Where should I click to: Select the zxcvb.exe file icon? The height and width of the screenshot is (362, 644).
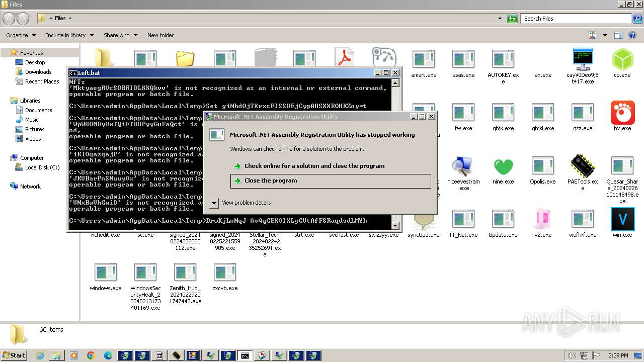click(x=225, y=273)
